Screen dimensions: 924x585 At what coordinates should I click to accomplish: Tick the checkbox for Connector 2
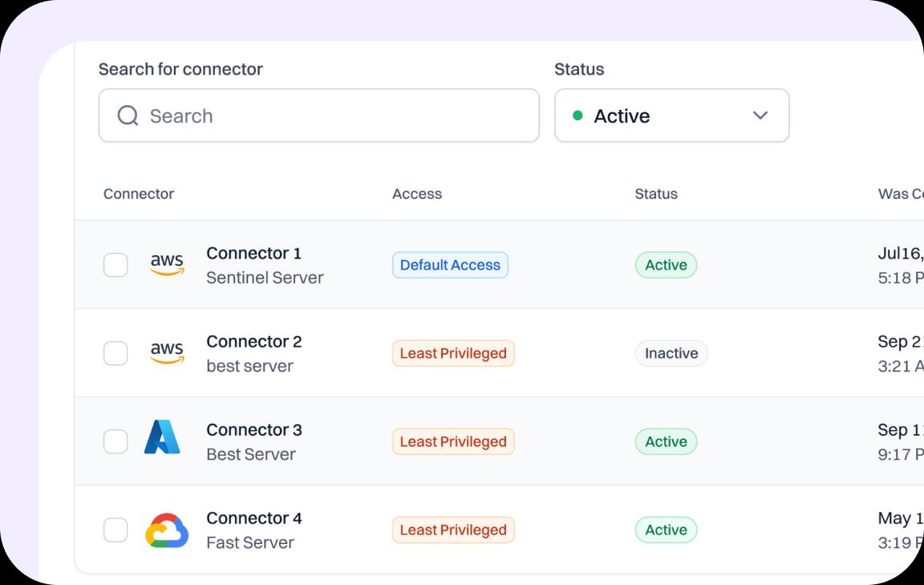pyautogui.click(x=115, y=353)
